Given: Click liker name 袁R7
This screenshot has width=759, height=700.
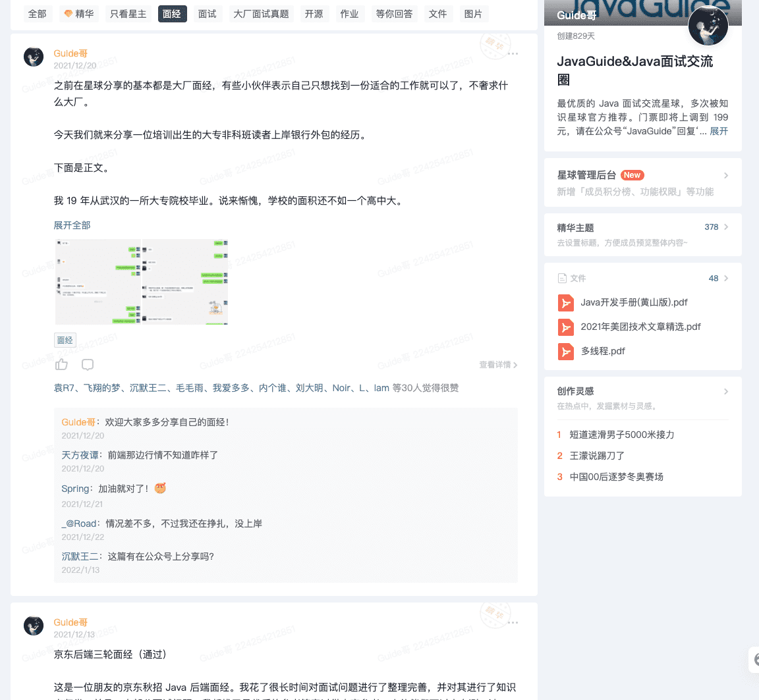Looking at the screenshot, I should pyautogui.click(x=64, y=388).
